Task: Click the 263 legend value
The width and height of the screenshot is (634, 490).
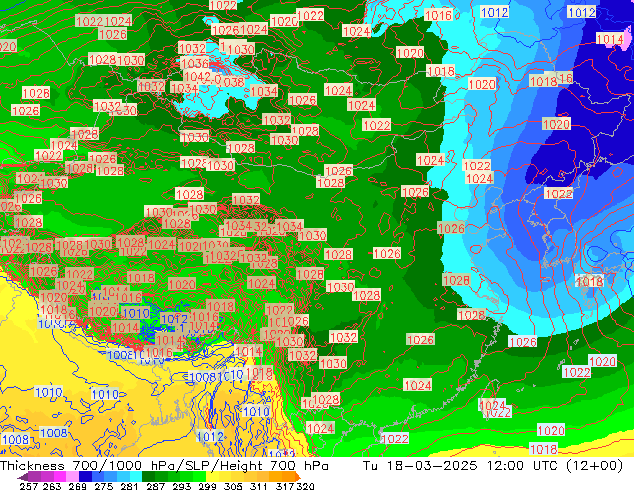Action: [x=52, y=486]
